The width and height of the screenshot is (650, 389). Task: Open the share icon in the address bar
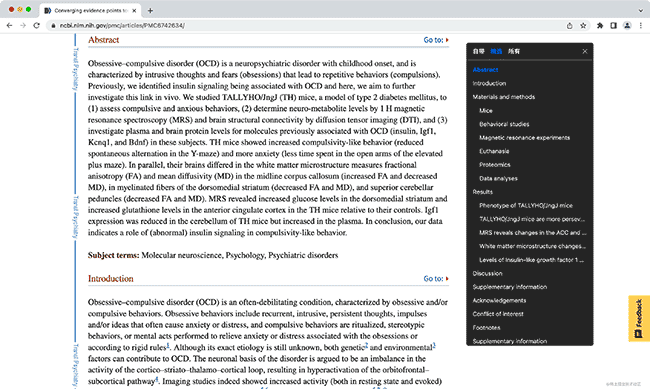(x=570, y=26)
